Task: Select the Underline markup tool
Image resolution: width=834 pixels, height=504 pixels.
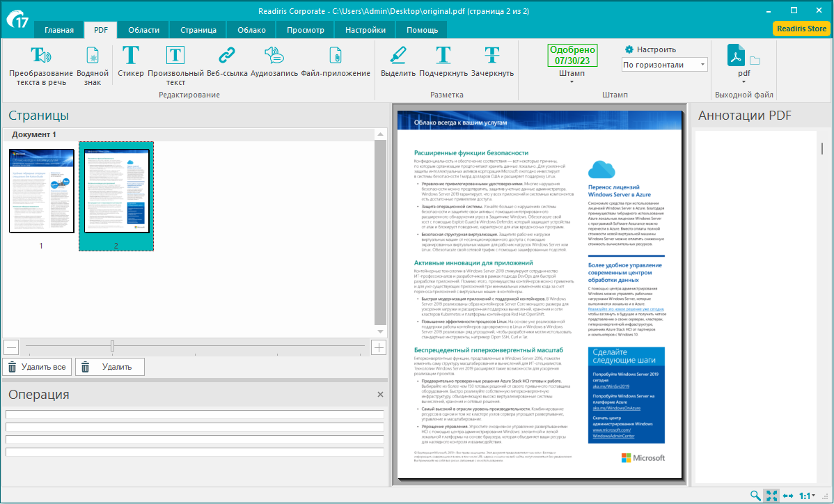Action: coord(443,56)
